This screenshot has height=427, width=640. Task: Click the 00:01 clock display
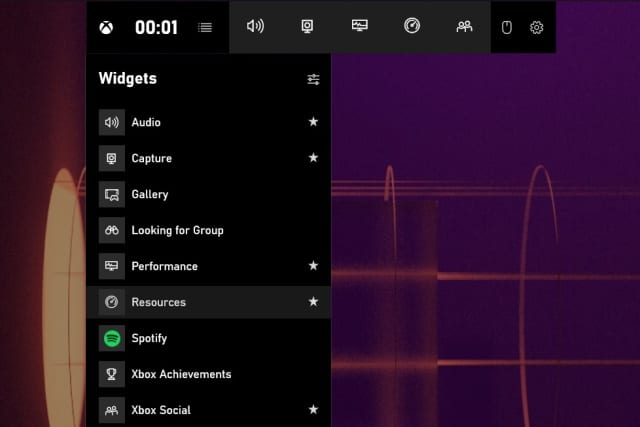click(155, 27)
